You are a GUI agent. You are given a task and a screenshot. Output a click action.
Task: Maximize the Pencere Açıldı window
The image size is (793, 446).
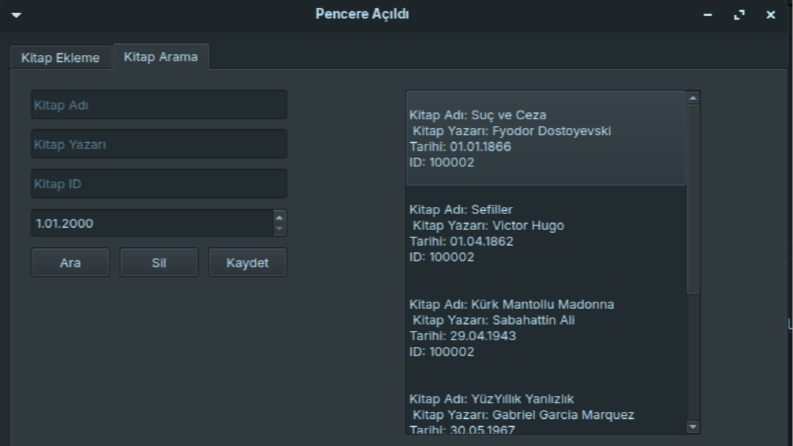pos(739,15)
